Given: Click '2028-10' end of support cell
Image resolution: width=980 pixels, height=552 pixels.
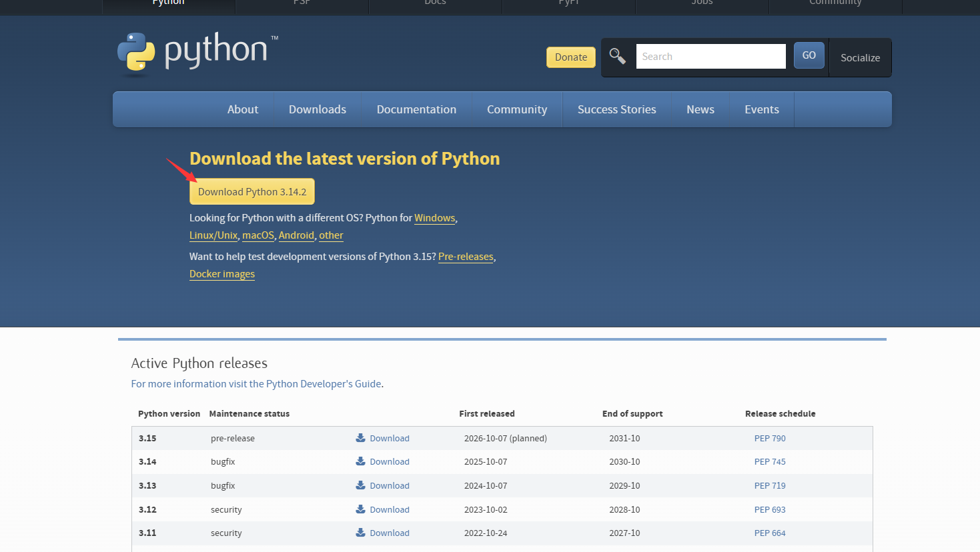Looking at the screenshot, I should coord(624,509).
